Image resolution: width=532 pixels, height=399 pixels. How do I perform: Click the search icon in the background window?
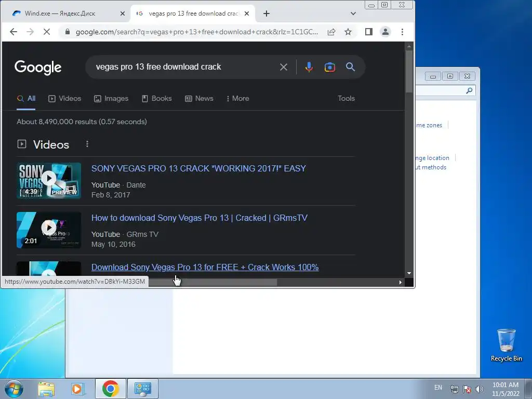(x=469, y=90)
